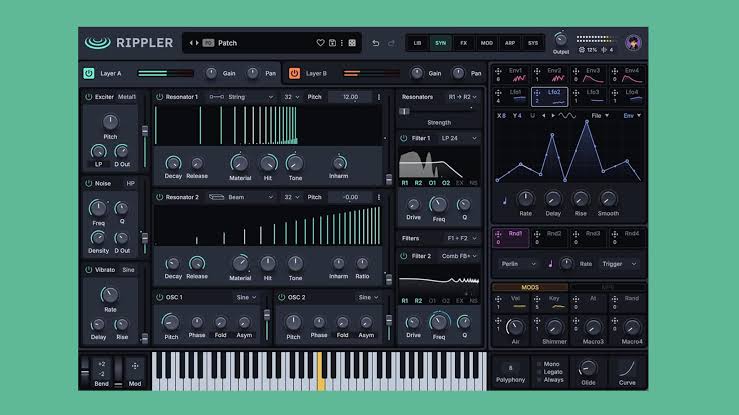Open Filter 2 Comb FB+ type dropdown
The image size is (739, 415).
[x=459, y=256]
